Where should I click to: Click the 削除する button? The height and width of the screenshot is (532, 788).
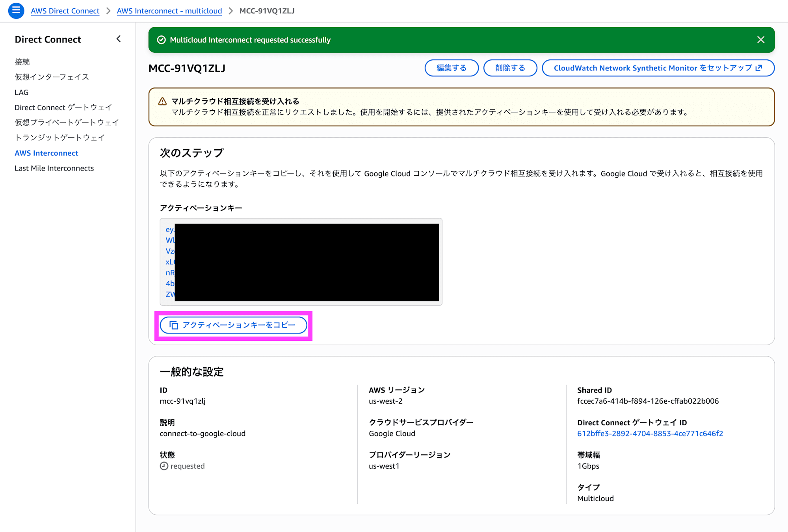[x=510, y=68]
